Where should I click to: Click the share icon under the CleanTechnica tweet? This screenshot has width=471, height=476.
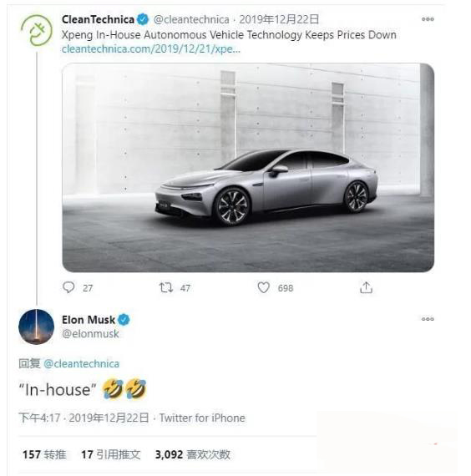tap(366, 287)
